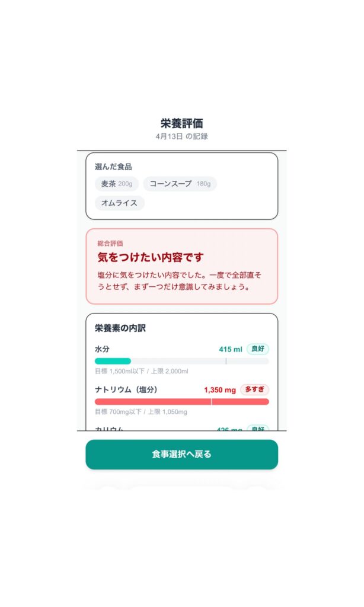Viewport: 364px width, 607px height.
Task: Click the 選んだ食品 section heading
Action: [113, 167]
